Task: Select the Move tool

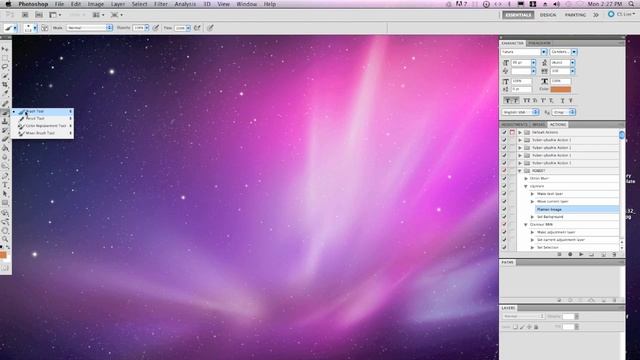Action: (x=5, y=49)
